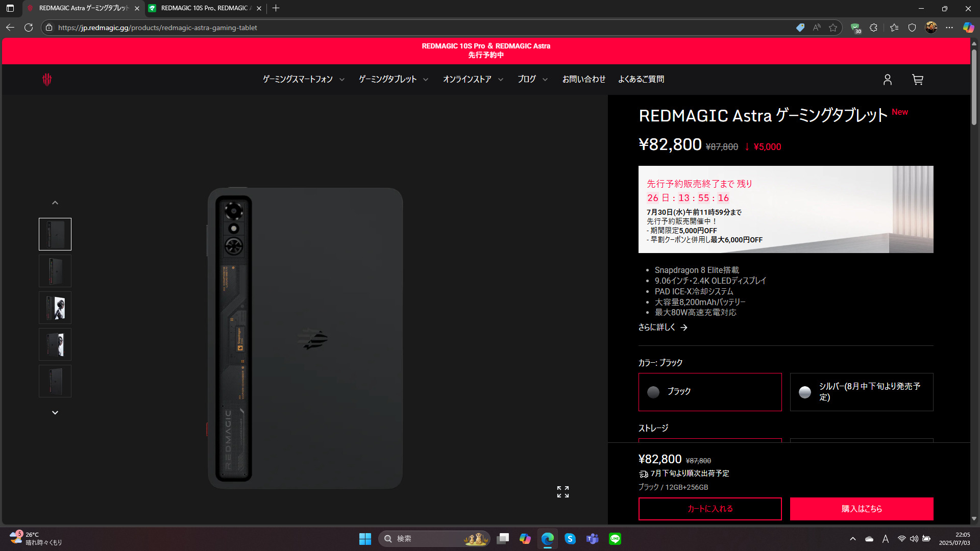Open browser extensions puzzle icon

click(x=873, y=28)
